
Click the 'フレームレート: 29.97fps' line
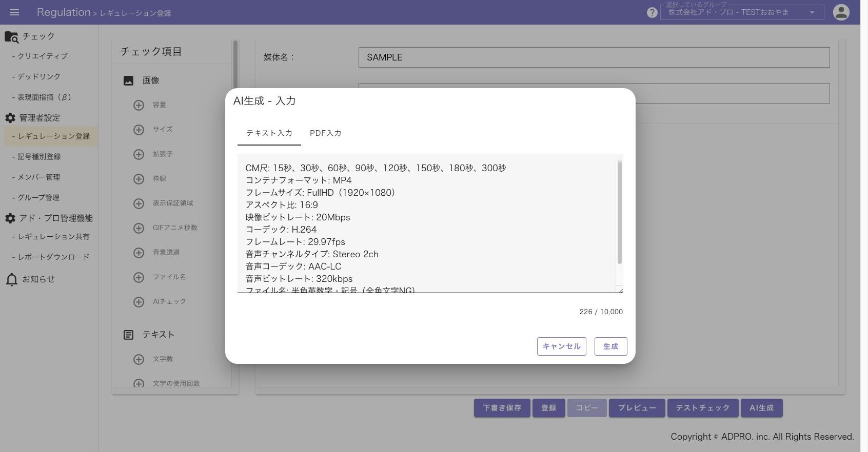coord(295,242)
